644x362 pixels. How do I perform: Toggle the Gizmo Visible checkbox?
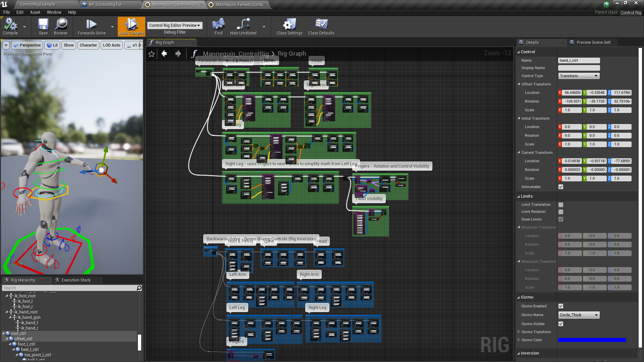pos(561,324)
